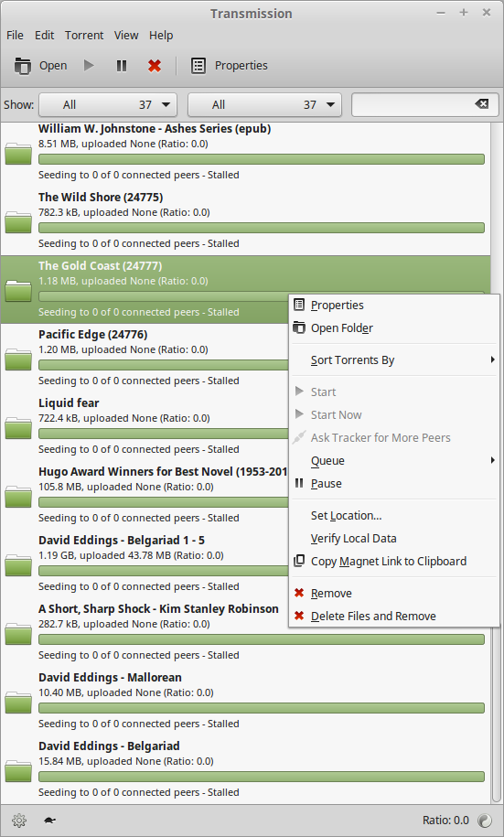The image size is (504, 837).
Task: Click the progress bar of The Wild Shore torrent
Action: point(262,228)
